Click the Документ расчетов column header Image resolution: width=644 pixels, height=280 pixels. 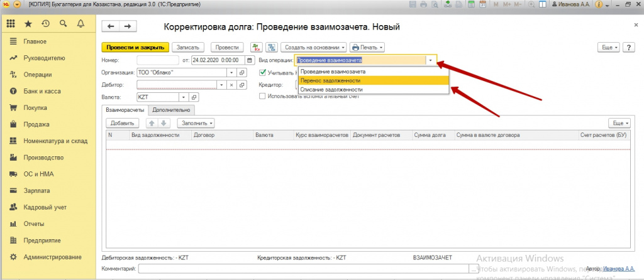click(381, 135)
